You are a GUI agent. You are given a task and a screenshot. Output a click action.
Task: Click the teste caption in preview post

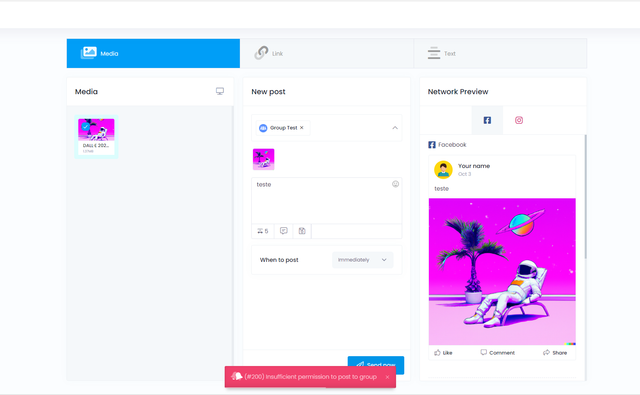coord(442,189)
